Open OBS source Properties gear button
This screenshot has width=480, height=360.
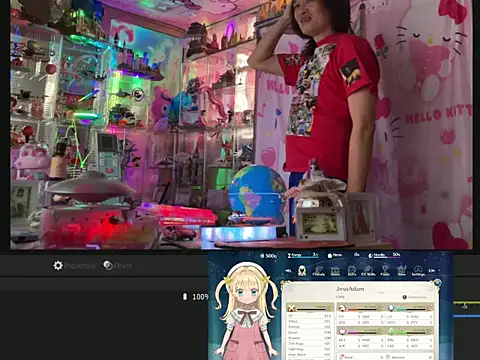[x=74, y=265]
